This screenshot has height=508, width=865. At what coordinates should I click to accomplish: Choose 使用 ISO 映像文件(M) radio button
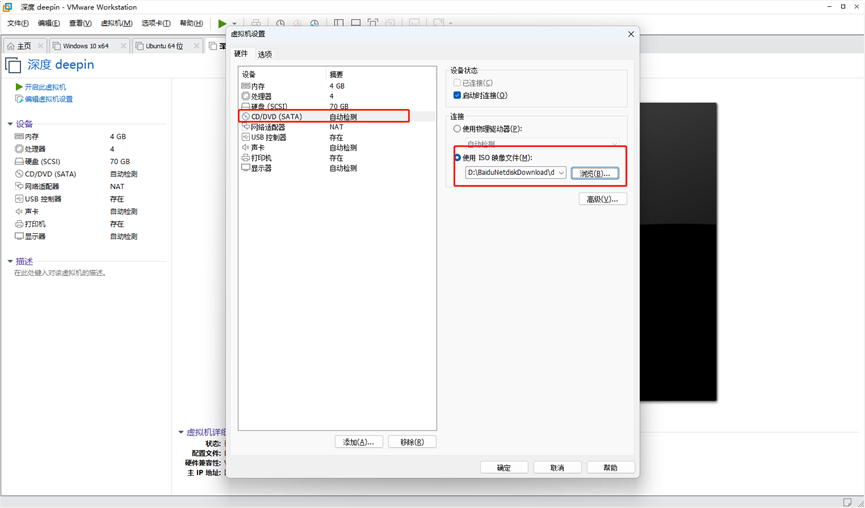point(457,158)
